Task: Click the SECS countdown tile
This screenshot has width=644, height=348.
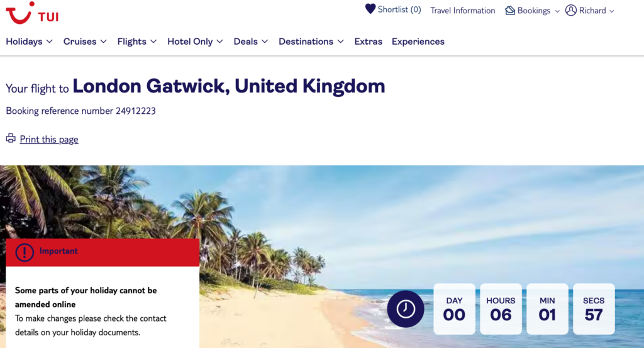Action: click(x=594, y=309)
